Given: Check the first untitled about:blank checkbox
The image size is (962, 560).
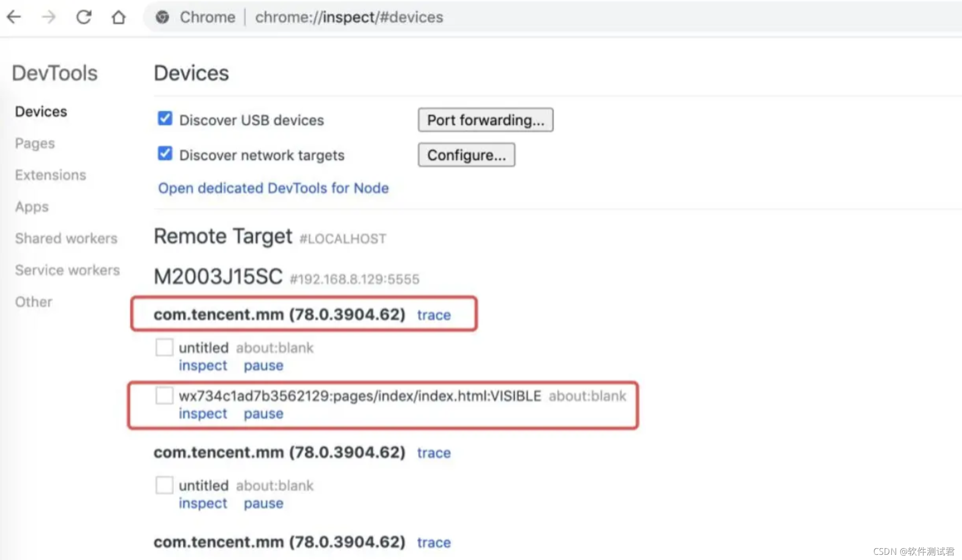Looking at the screenshot, I should (x=164, y=347).
